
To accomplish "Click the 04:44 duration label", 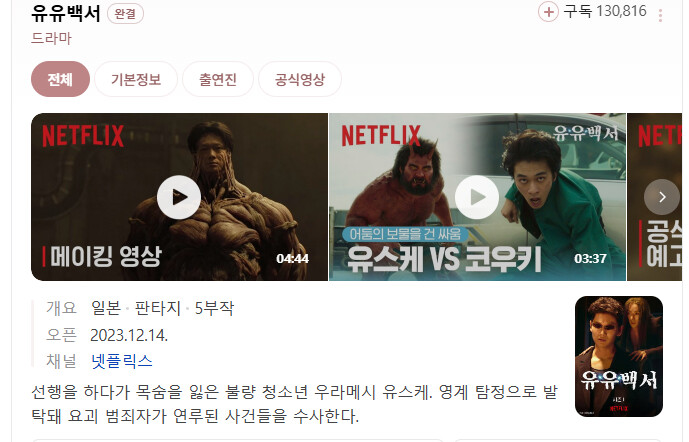I will [293, 259].
